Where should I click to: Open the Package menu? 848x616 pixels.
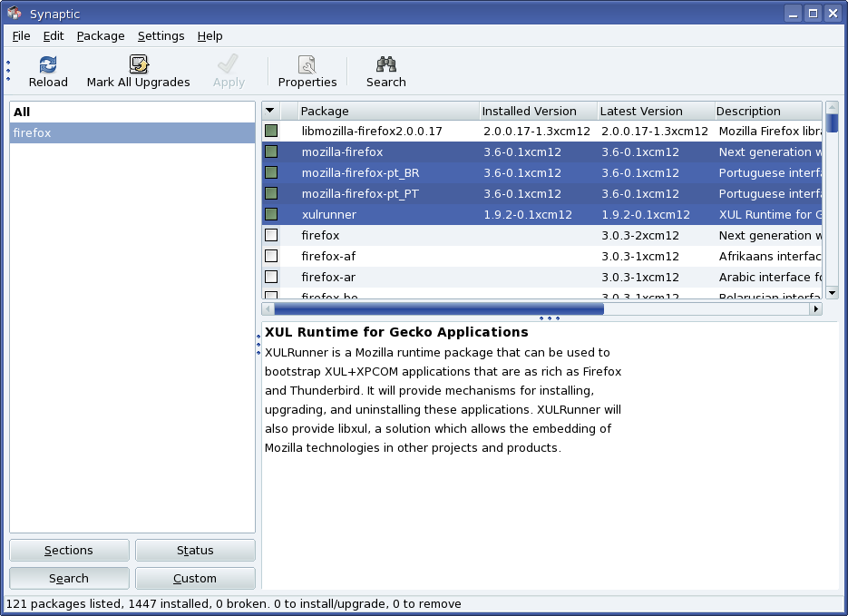[101, 35]
